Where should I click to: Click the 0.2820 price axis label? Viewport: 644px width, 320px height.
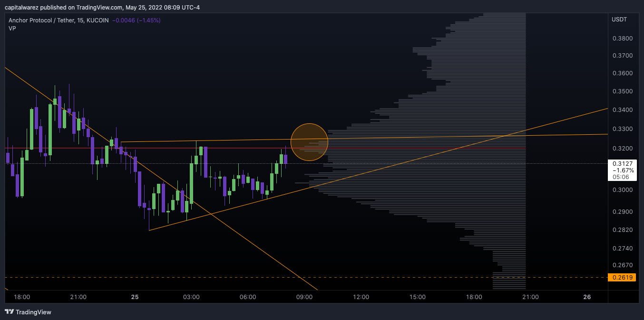622,230
